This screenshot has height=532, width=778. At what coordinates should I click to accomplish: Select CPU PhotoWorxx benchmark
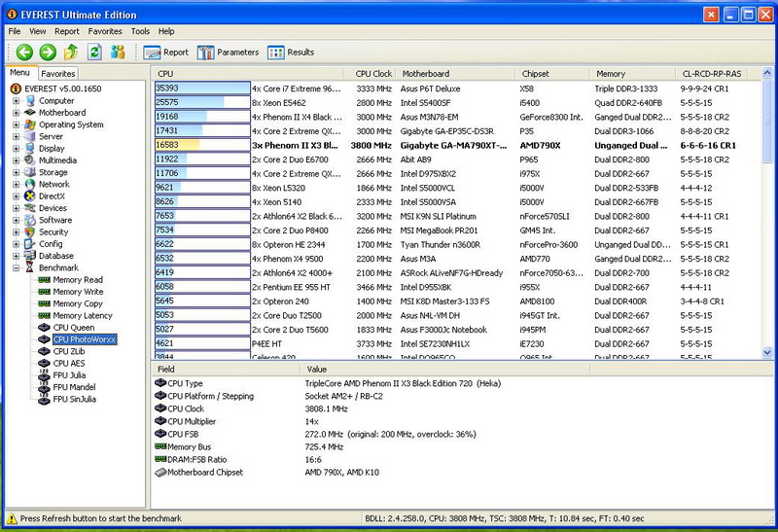(x=85, y=339)
